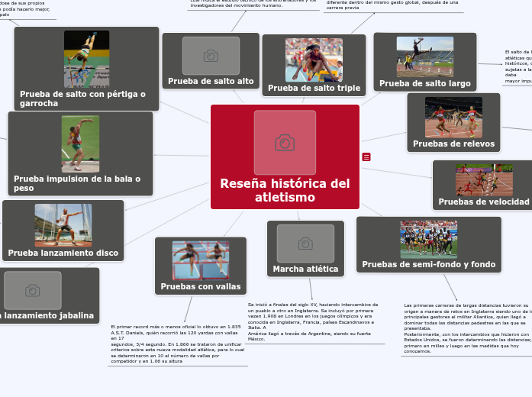
Task: Select the Pruebas de semi-fondo y fondo label
Action: click(428, 264)
